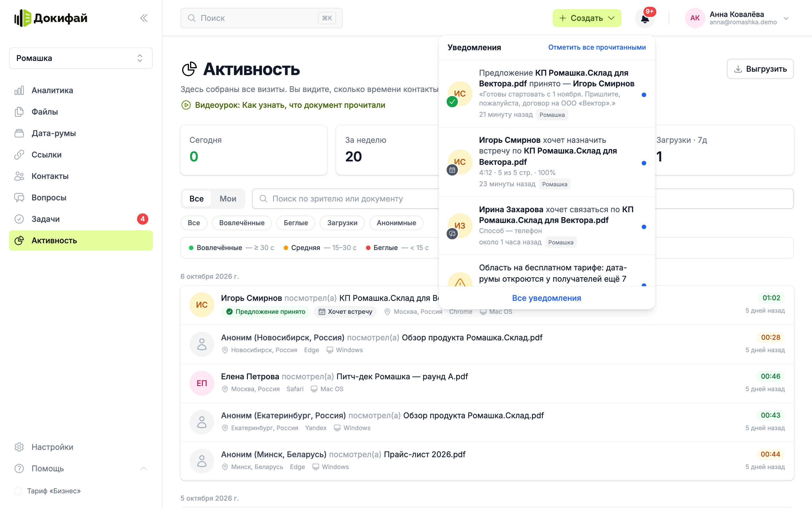Toggle the Все filter chip under tabs
This screenshot has height=508, width=812.
(x=194, y=223)
